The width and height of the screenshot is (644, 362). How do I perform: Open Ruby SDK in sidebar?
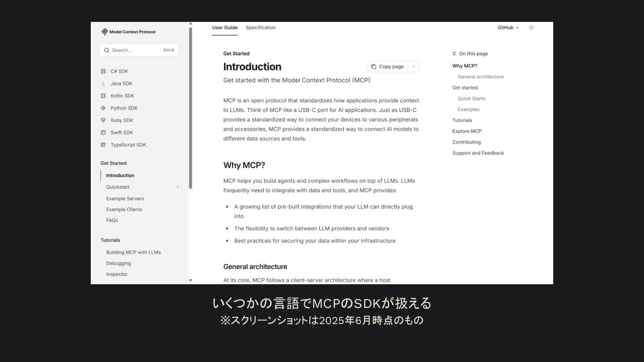[122, 120]
